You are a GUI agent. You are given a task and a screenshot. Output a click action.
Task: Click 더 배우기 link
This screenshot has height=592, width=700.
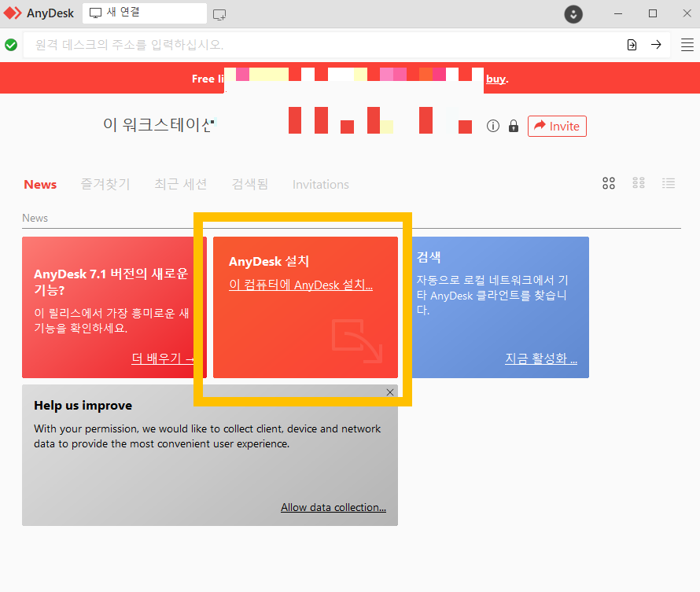point(163,359)
